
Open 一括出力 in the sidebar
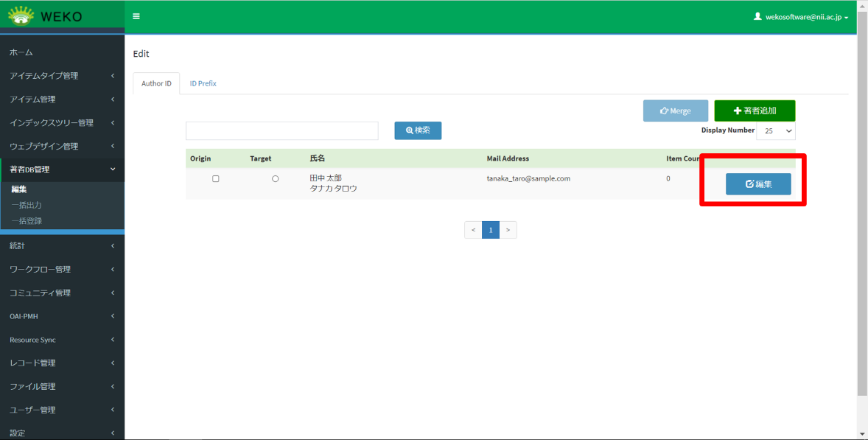pos(27,205)
